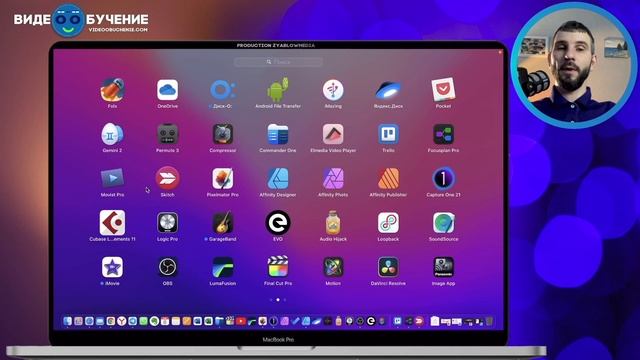Launch the Compressor app
This screenshot has width=640, height=360.
pos(223,134)
